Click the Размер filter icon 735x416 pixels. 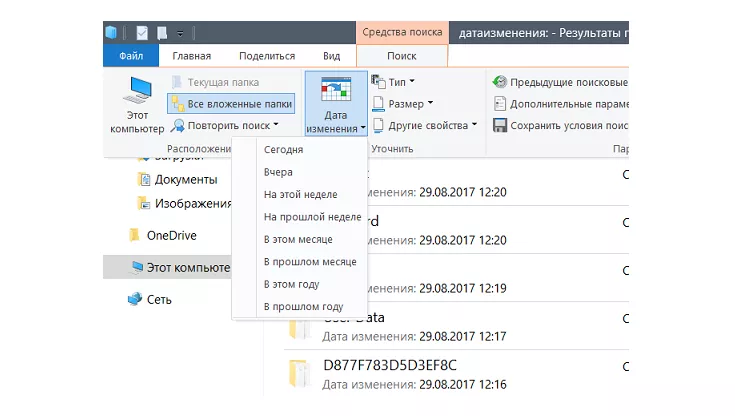(378, 104)
